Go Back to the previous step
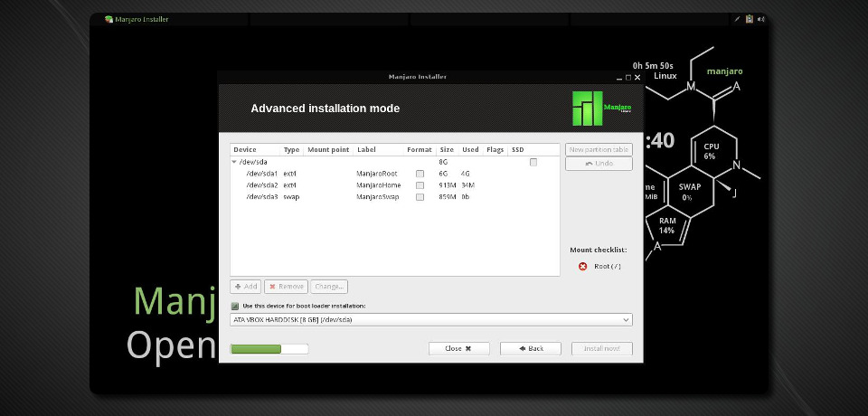 (531, 348)
